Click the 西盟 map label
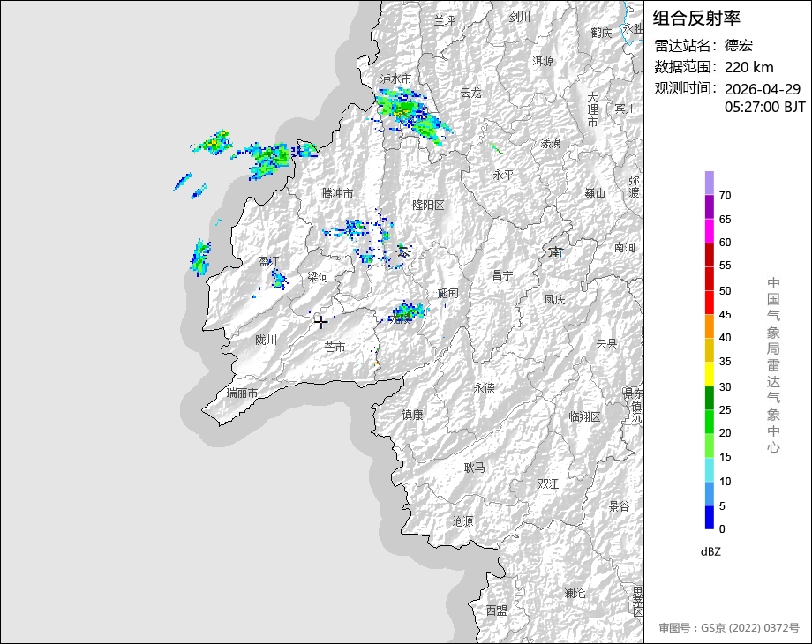The width and height of the screenshot is (812, 644). coord(496,610)
